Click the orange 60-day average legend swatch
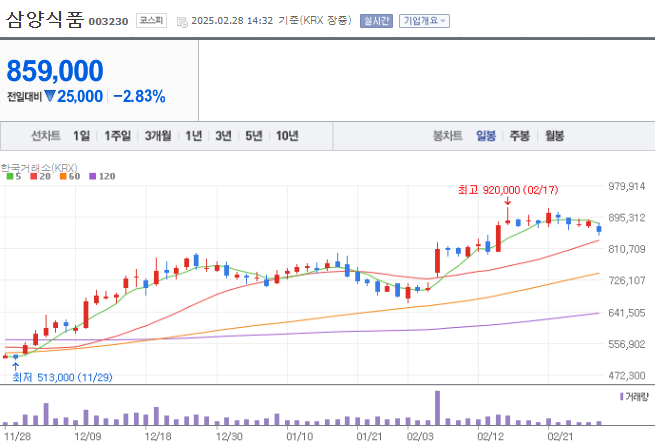 (63, 176)
